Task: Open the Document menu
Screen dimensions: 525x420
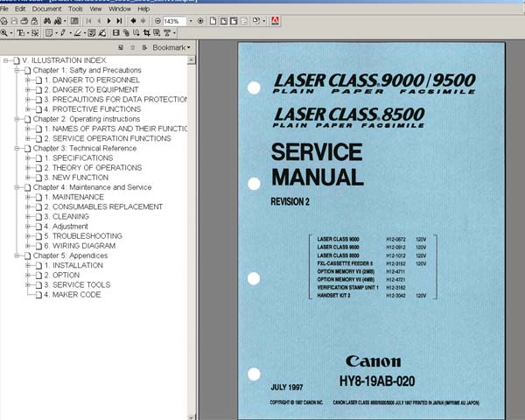Action: 47,9
